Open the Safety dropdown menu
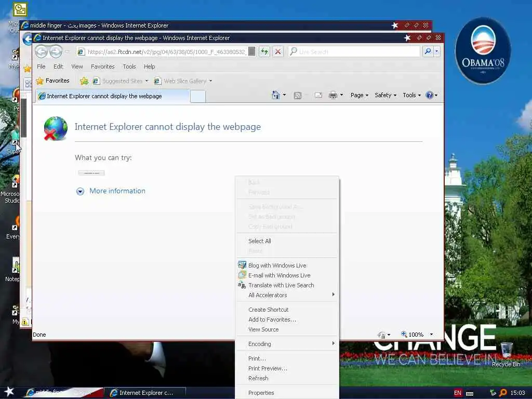Viewport: 532px width, 399px height. point(385,95)
